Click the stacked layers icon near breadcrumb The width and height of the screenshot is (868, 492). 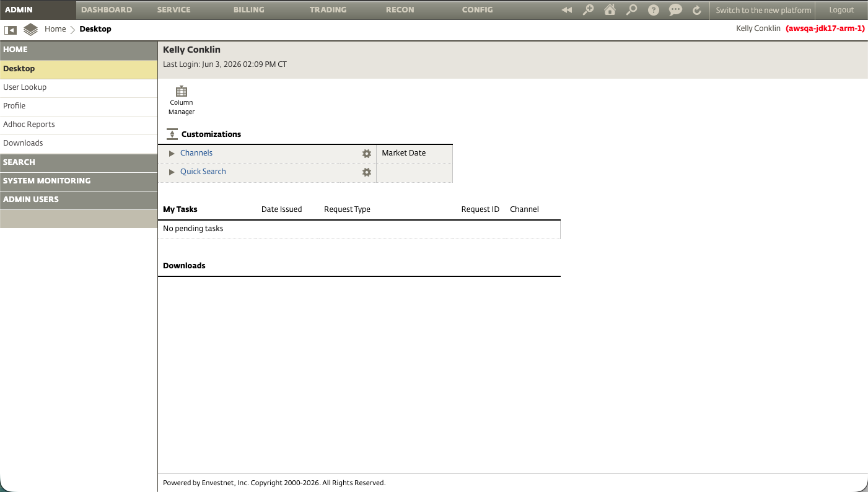[30, 29]
